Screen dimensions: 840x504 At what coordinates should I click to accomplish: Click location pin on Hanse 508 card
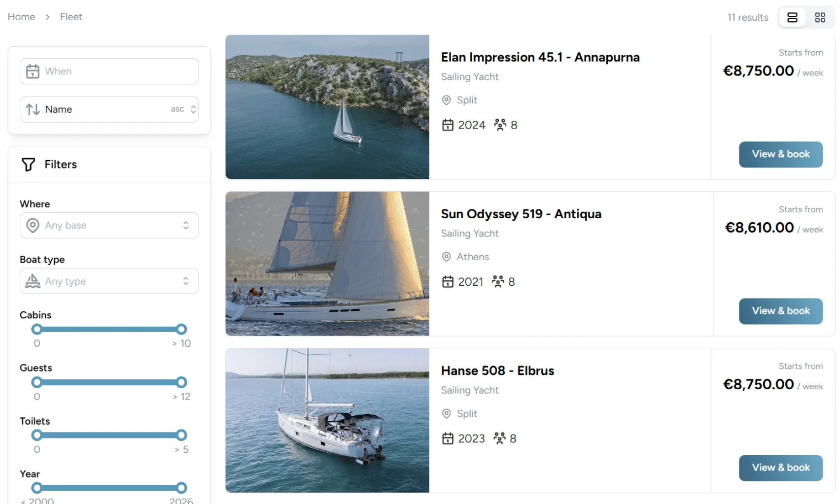pyautogui.click(x=446, y=413)
